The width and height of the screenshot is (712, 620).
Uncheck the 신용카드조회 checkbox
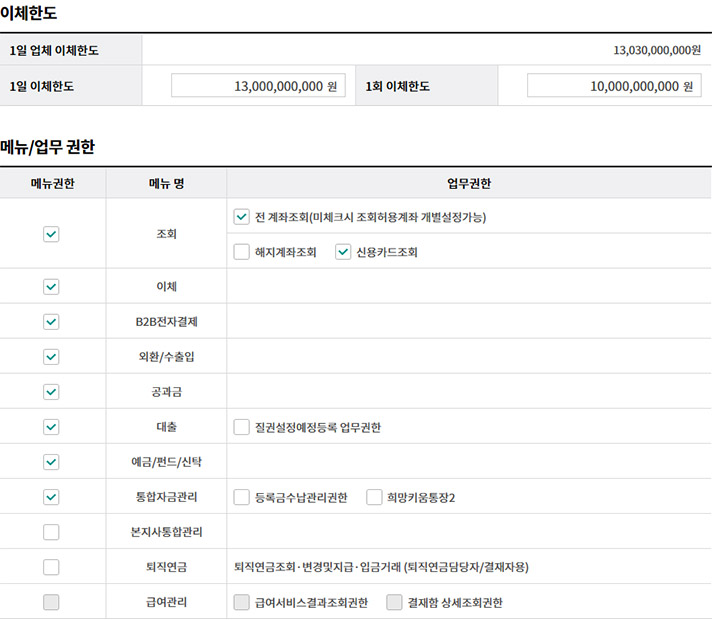click(343, 252)
